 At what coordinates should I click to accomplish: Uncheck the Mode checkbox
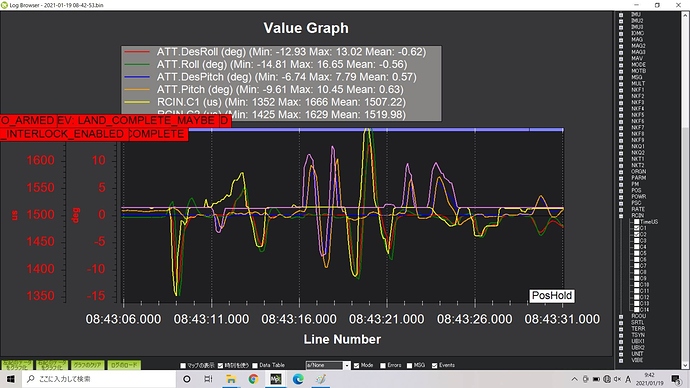coord(356,366)
